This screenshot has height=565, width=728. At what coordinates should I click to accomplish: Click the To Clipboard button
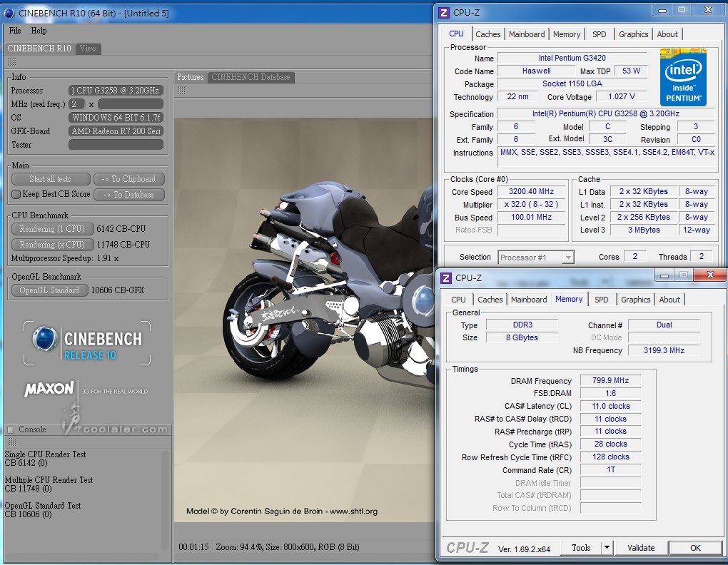tap(129, 179)
